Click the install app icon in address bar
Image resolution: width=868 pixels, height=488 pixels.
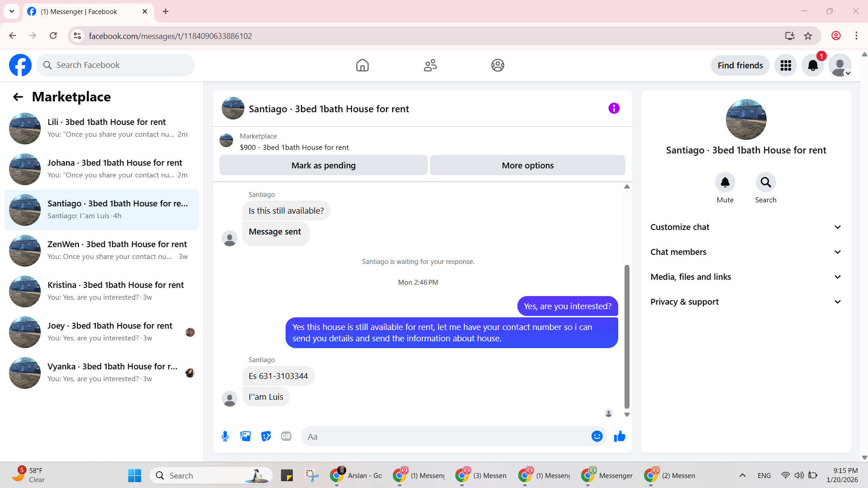point(790,36)
